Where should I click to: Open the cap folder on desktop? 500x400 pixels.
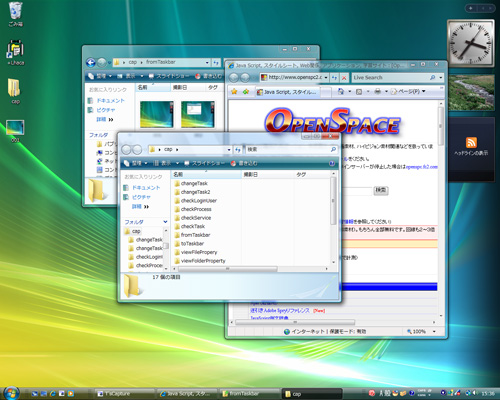coord(14,91)
